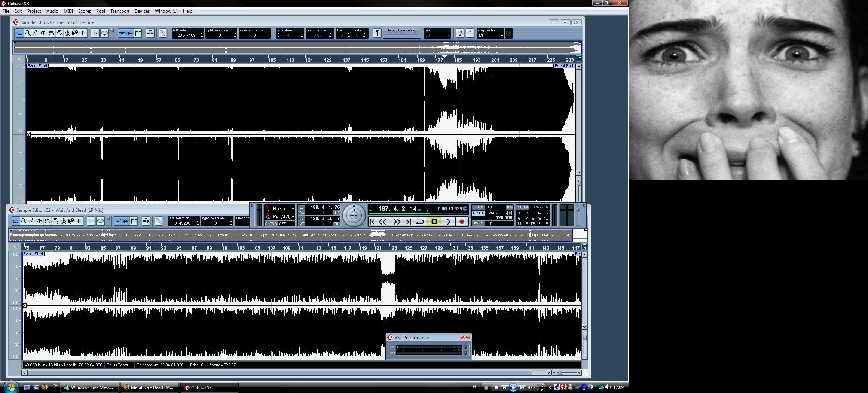Open the warp setting Mix dropdown
Screen dimensions: 868x393
(x=490, y=36)
